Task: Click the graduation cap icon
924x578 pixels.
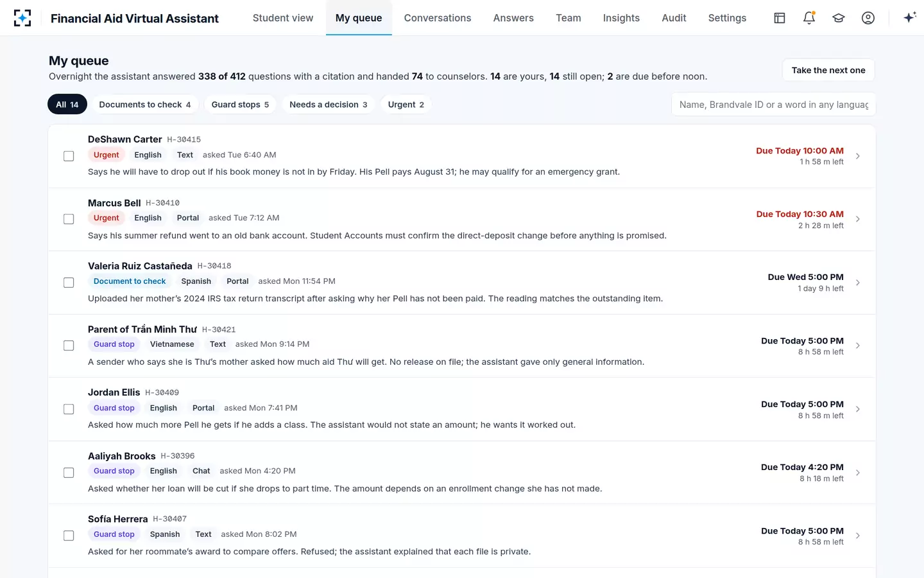Action: click(839, 18)
